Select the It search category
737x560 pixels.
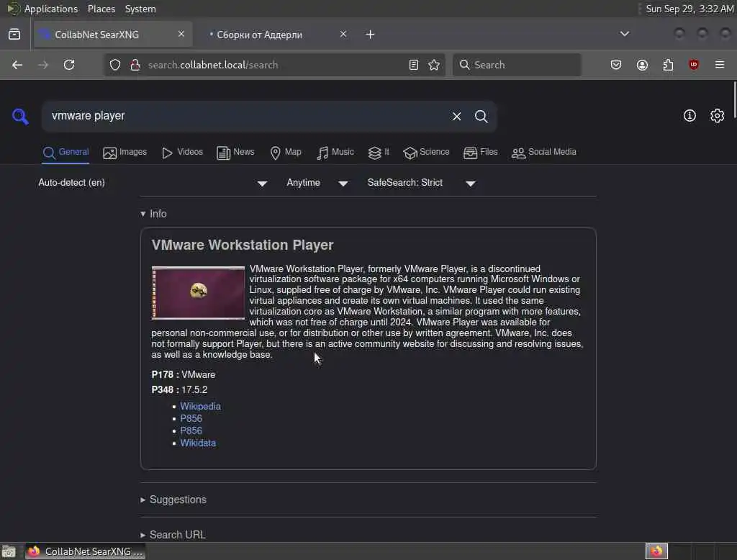(x=379, y=153)
